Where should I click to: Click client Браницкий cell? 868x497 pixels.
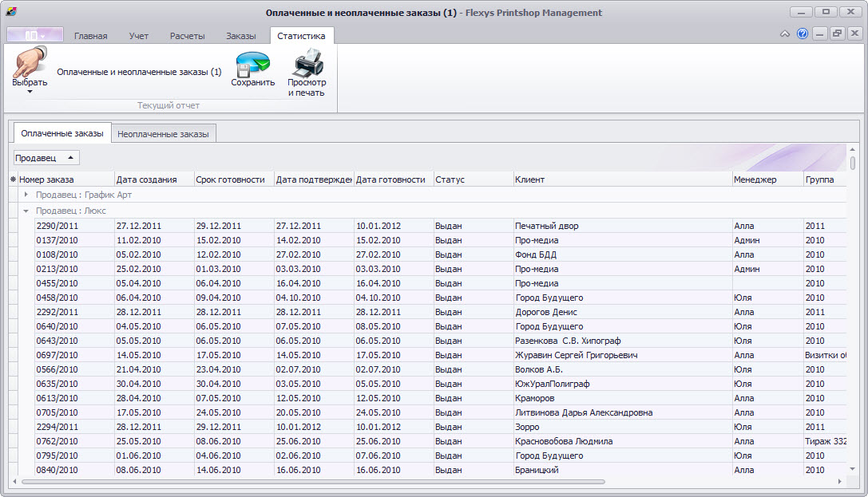coord(623,470)
